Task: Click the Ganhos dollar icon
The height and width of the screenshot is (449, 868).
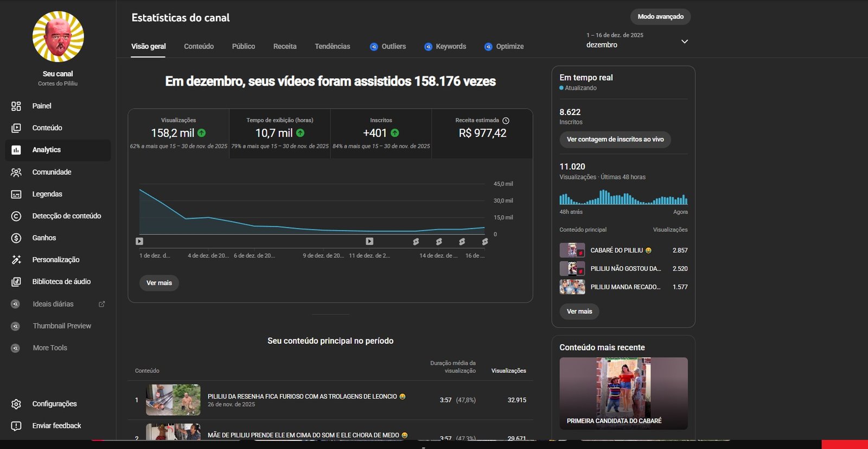Action: click(x=16, y=238)
